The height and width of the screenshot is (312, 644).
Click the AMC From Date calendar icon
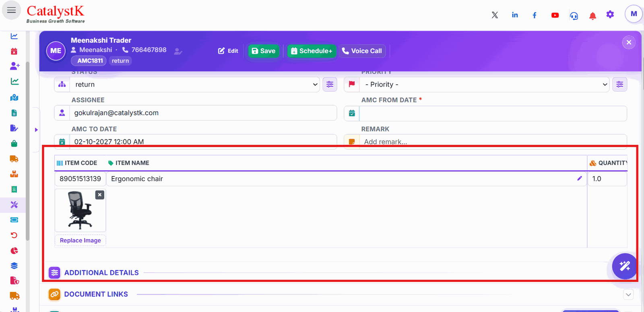[x=352, y=113]
